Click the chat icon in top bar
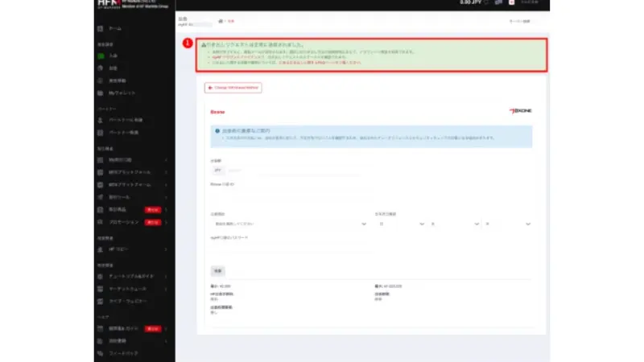644x362 pixels. point(498,5)
